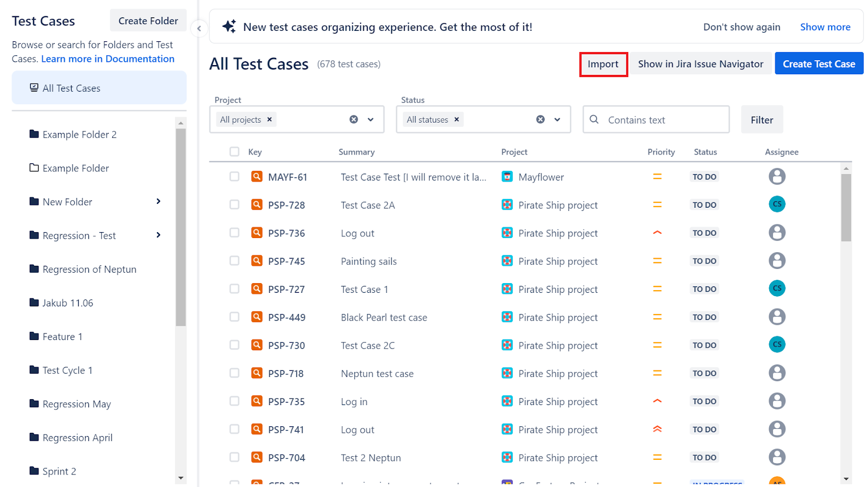This screenshot has height=487, width=868.
Task: Click the Import button
Action: (x=603, y=64)
